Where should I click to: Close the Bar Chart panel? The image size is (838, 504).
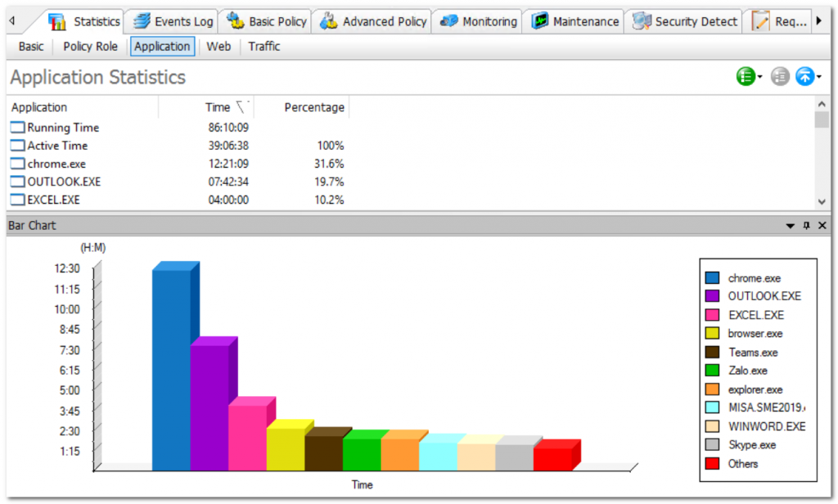(x=822, y=226)
